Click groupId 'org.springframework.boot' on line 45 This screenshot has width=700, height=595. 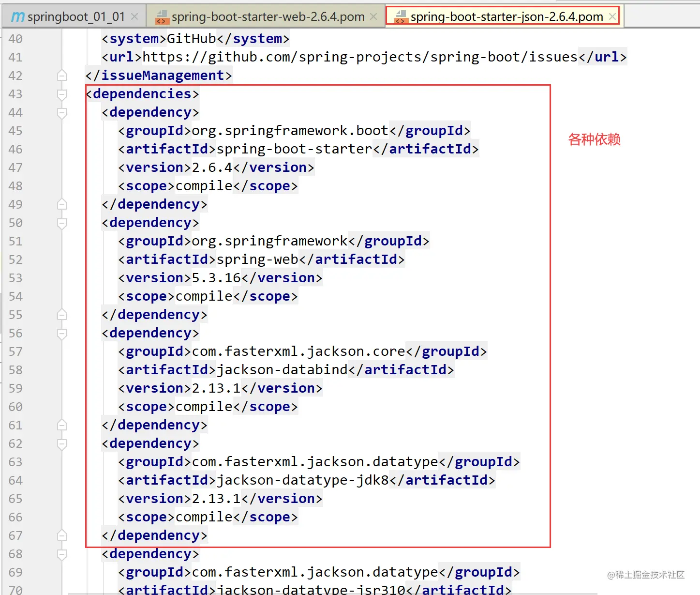pyautogui.click(x=290, y=131)
